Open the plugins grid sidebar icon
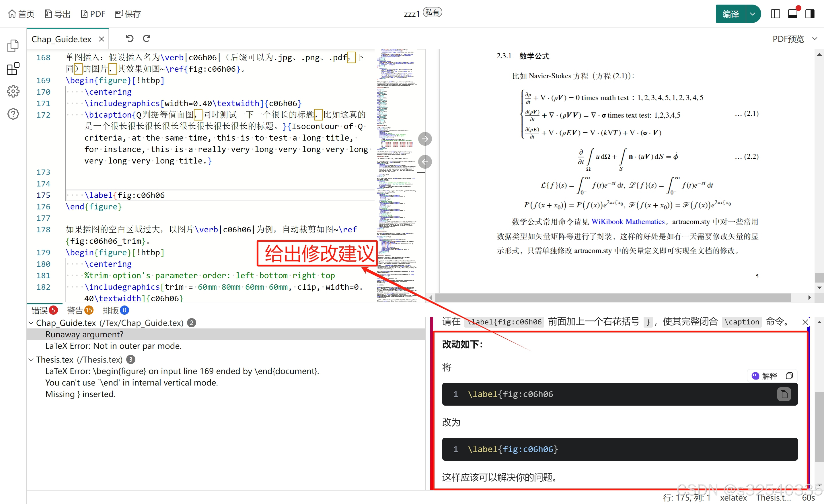Viewport: 824px width, 504px height. click(x=13, y=69)
